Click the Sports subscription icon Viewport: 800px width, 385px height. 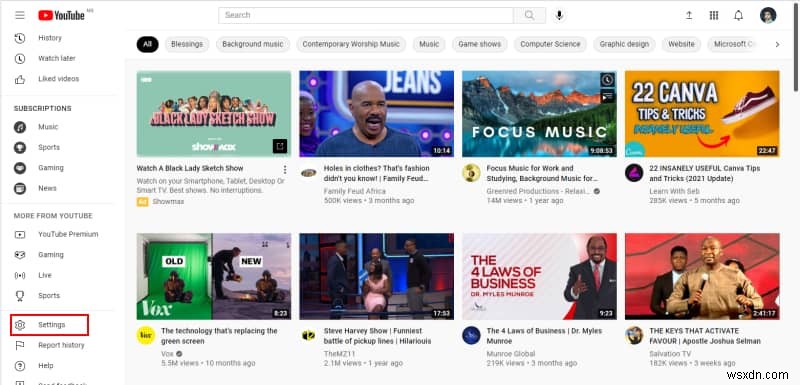coord(20,147)
